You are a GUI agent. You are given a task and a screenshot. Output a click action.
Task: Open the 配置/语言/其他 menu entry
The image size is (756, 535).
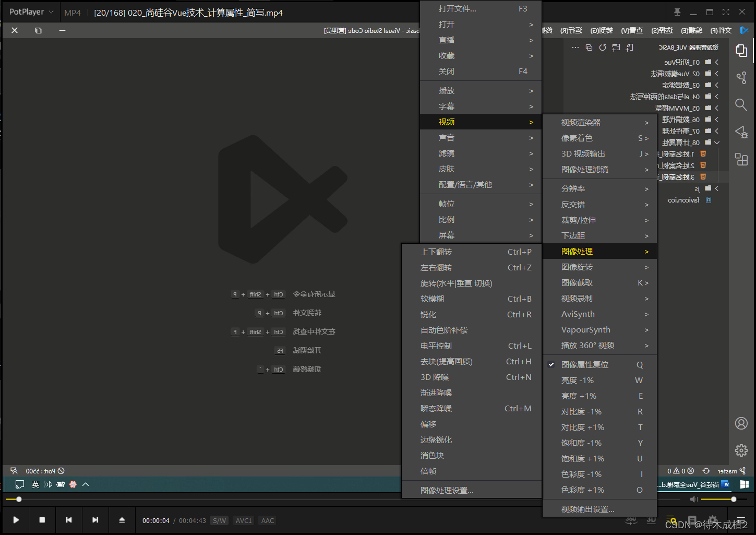coord(481,185)
